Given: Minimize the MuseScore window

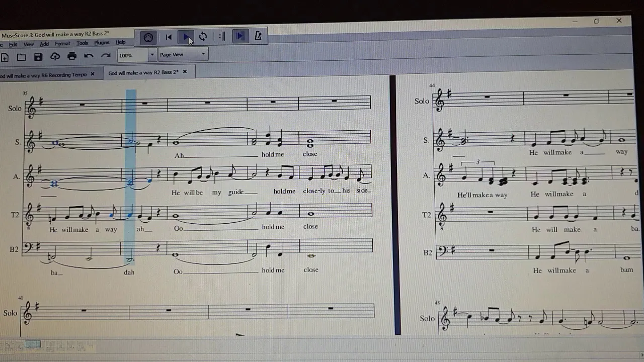Looking at the screenshot, I should click(x=575, y=22).
